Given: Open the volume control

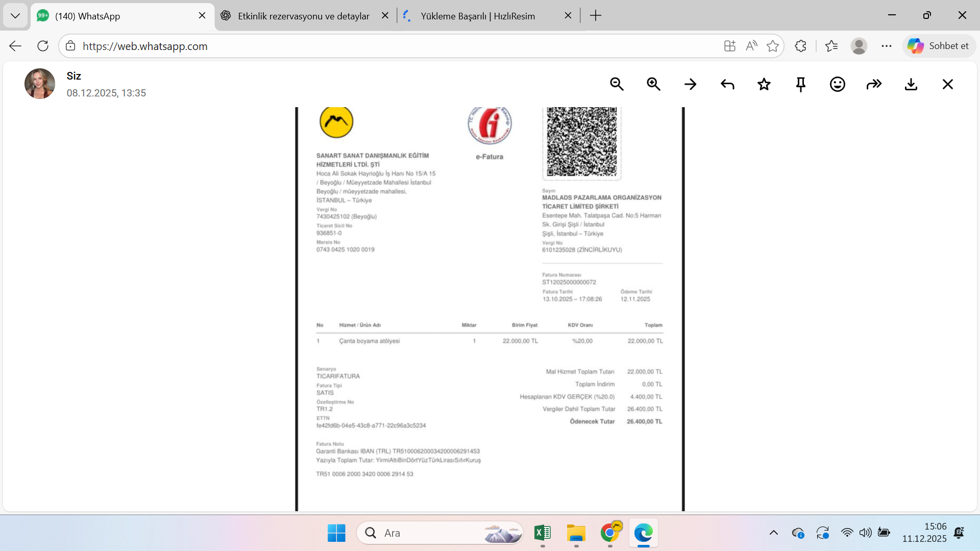Looking at the screenshot, I should [866, 533].
